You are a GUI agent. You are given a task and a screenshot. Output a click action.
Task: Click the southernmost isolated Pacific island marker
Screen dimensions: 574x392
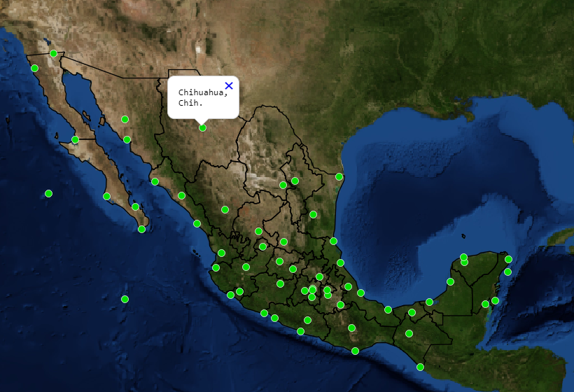(x=125, y=300)
